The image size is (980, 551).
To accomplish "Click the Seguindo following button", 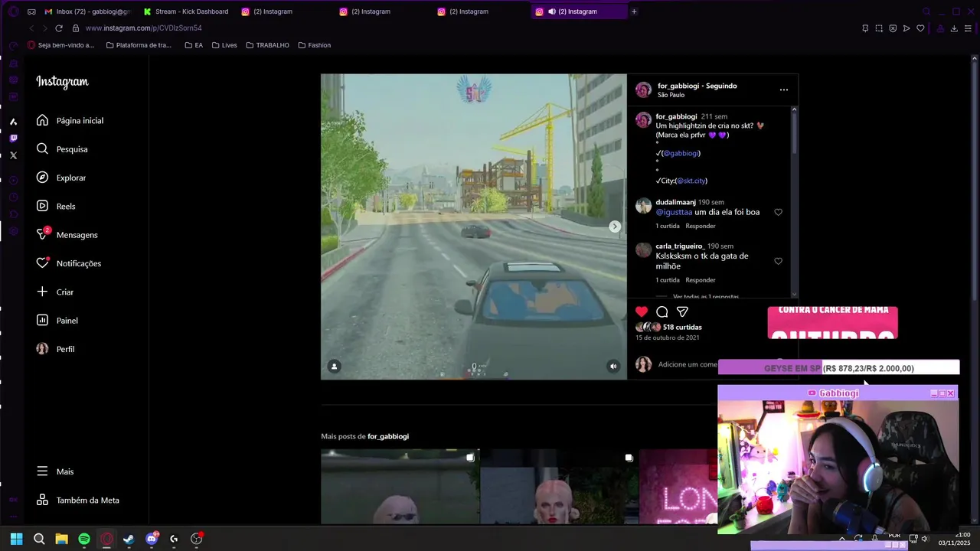I will point(721,86).
